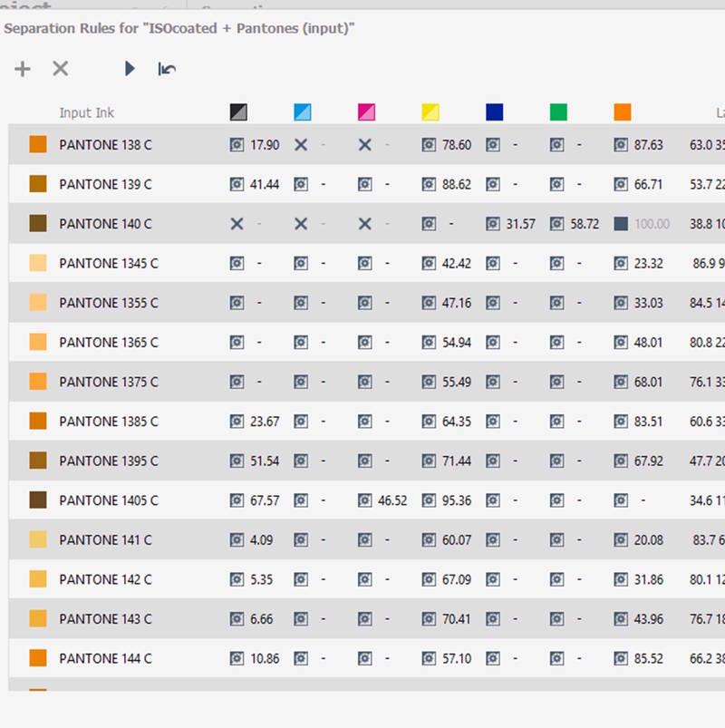
Task: Click blue ink icon in PANTONE 140 C row
Action: point(493,224)
